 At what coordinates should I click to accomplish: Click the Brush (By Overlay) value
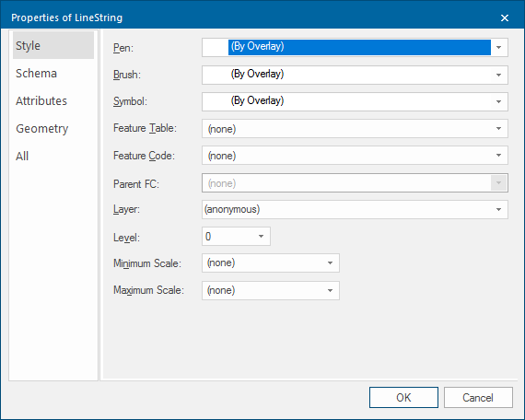pyautogui.click(x=257, y=74)
